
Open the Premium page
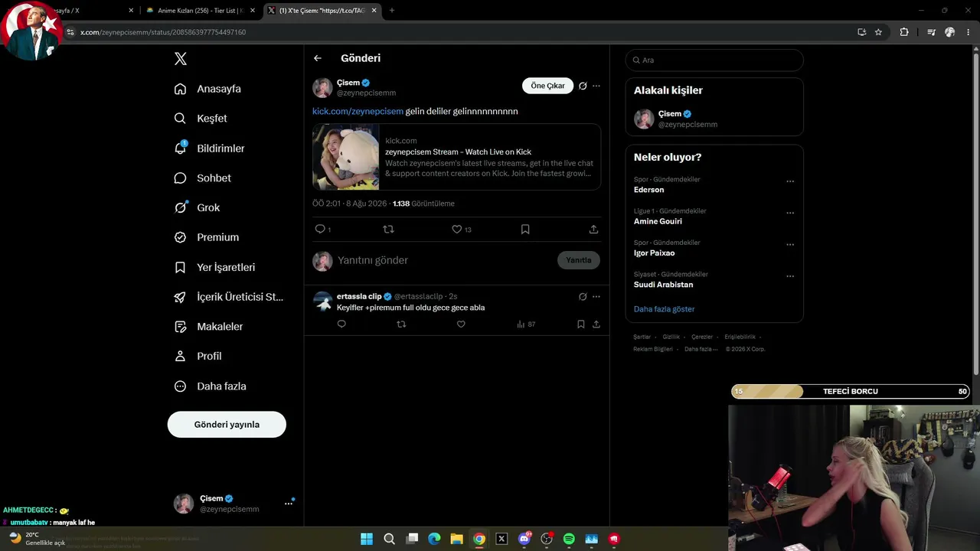(x=207, y=237)
